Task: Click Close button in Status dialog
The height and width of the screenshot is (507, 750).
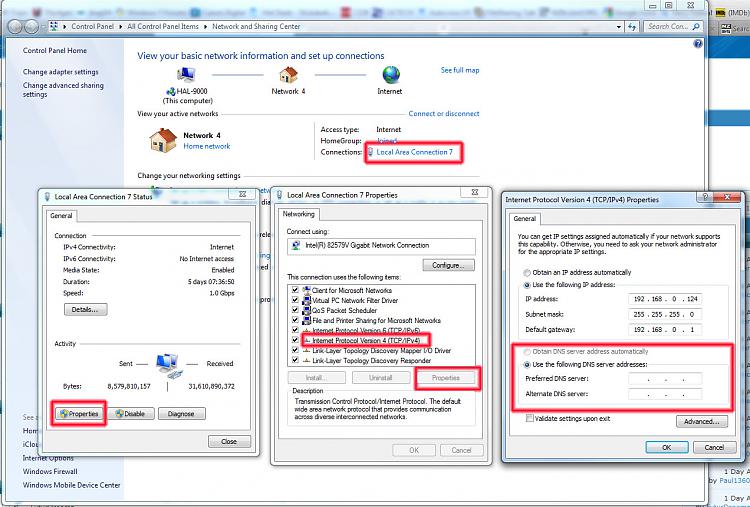Action: [229, 441]
